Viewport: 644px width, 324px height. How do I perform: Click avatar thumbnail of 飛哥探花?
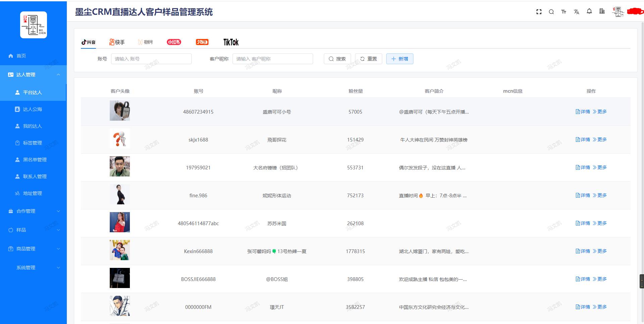tap(120, 138)
